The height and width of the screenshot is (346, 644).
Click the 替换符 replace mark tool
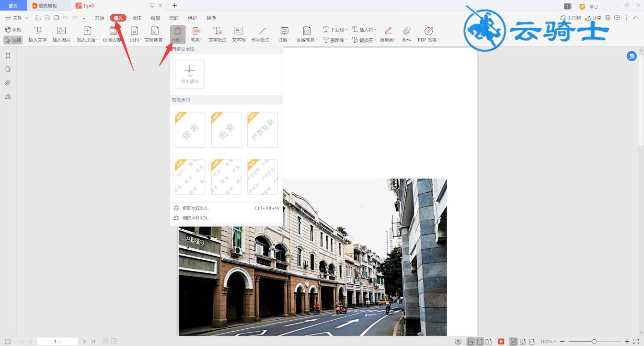point(364,40)
